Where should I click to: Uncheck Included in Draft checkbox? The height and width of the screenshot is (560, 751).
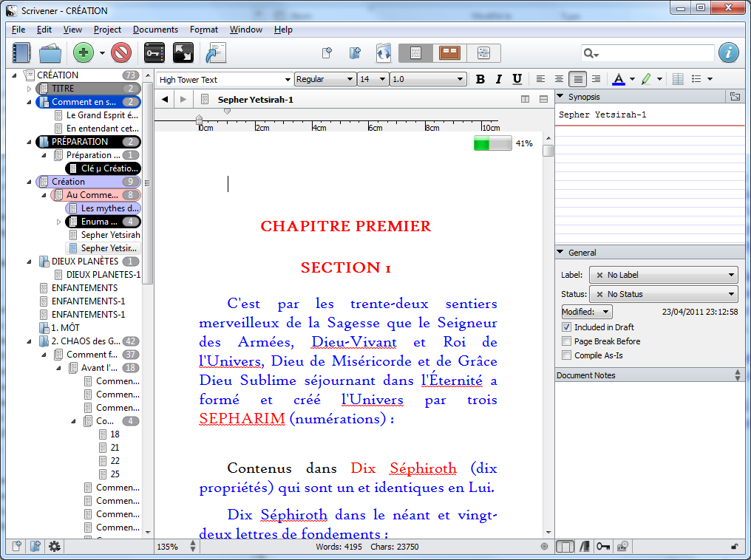pyautogui.click(x=566, y=327)
